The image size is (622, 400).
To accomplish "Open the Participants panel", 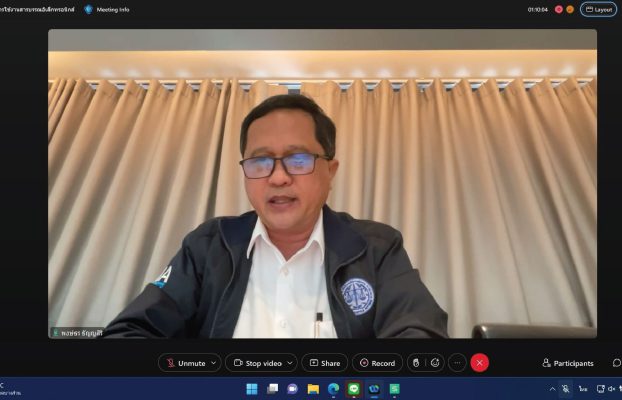I will pos(568,363).
